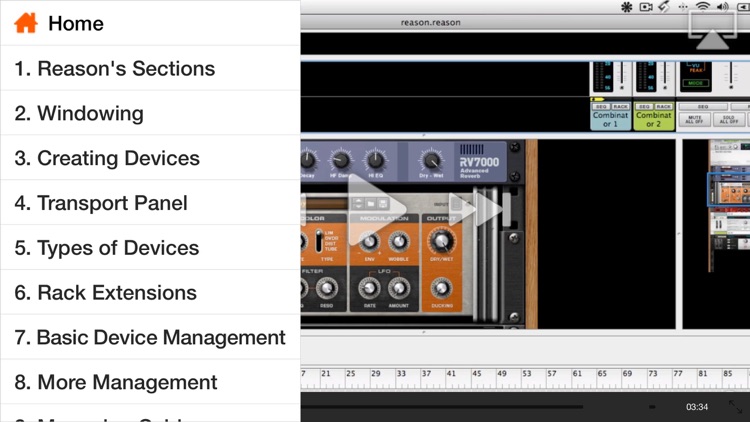Click RACK button on Combinator 2 channel

click(x=663, y=106)
